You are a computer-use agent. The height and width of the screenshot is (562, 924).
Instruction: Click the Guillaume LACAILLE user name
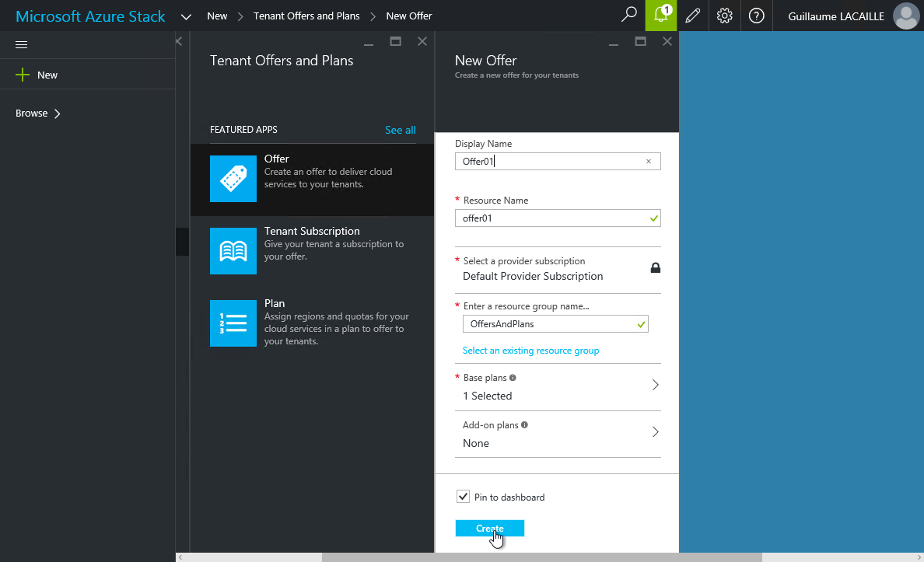tap(836, 16)
